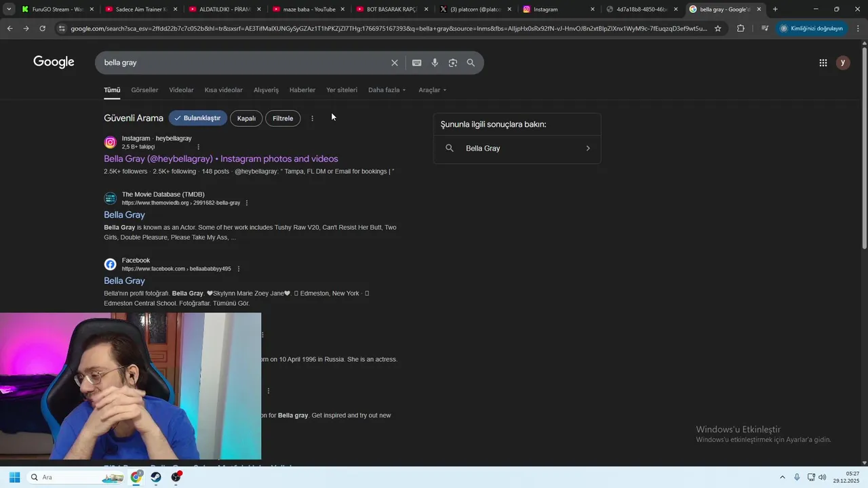Open options menu for TMDB result
Viewport: 868px width, 488px height.
[247, 203]
